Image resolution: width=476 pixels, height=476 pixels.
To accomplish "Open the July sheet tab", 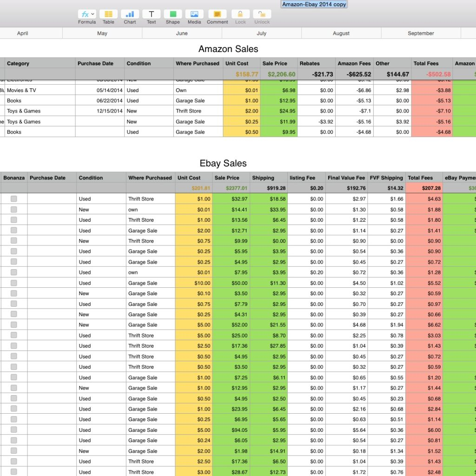I will pyautogui.click(x=261, y=33).
